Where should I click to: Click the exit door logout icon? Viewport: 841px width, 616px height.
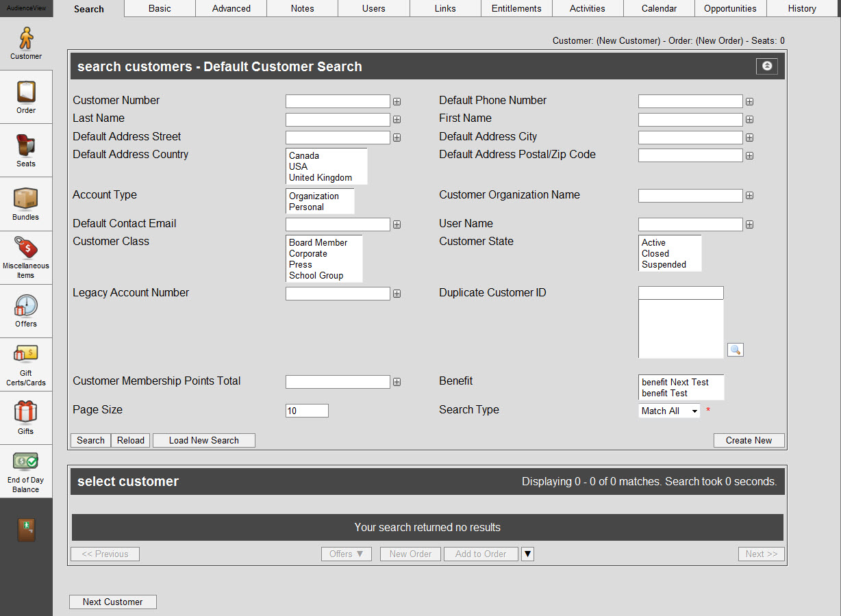pos(26,530)
